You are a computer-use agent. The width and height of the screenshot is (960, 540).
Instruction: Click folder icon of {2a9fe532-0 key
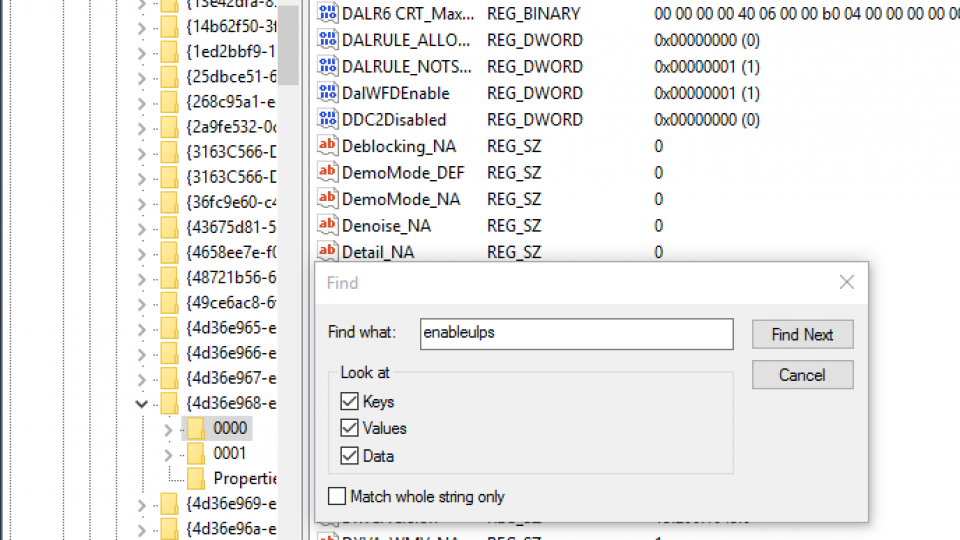[169, 127]
